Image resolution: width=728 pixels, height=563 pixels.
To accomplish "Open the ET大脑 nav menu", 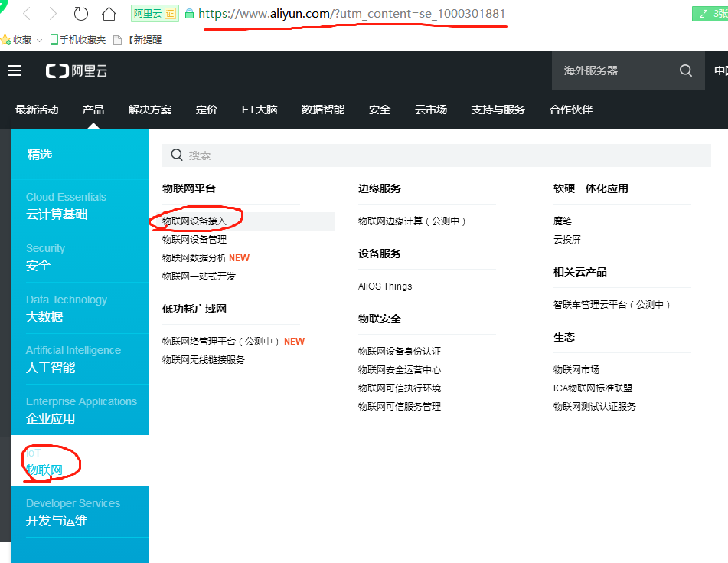I will pyautogui.click(x=259, y=110).
